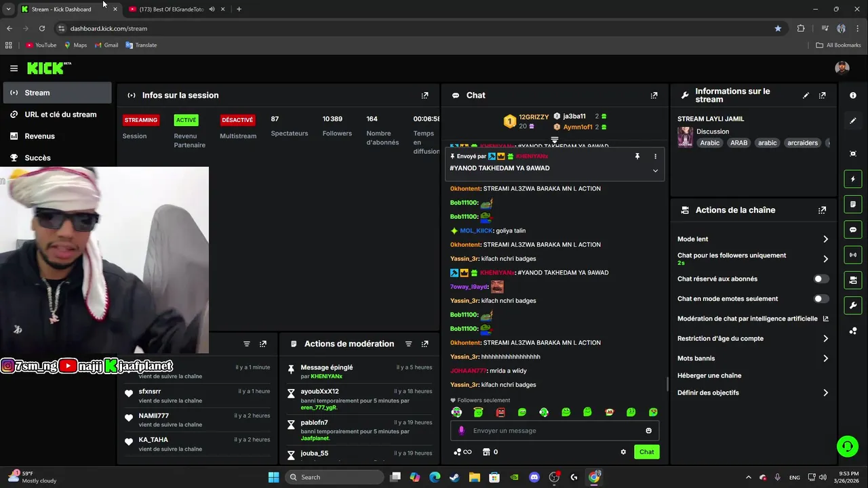The height and width of the screenshot is (488, 868).
Task: Edit stream info with pencil icon in panel header
Action: [806, 96]
